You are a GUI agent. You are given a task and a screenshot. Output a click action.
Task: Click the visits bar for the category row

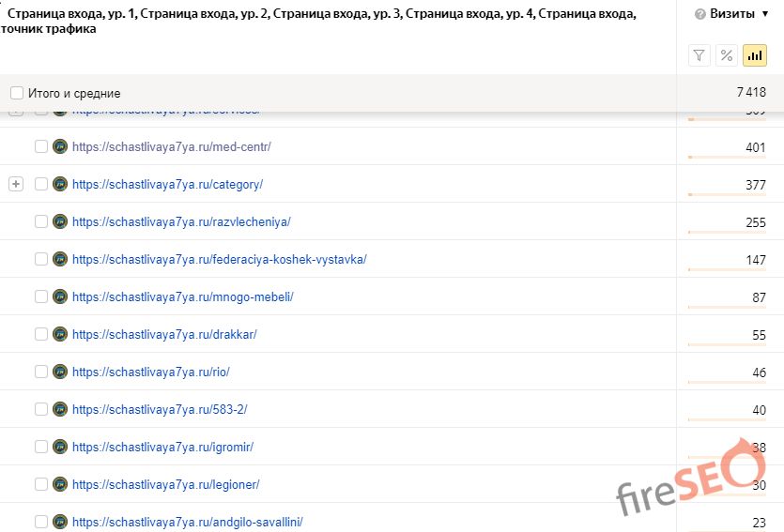tap(728, 194)
